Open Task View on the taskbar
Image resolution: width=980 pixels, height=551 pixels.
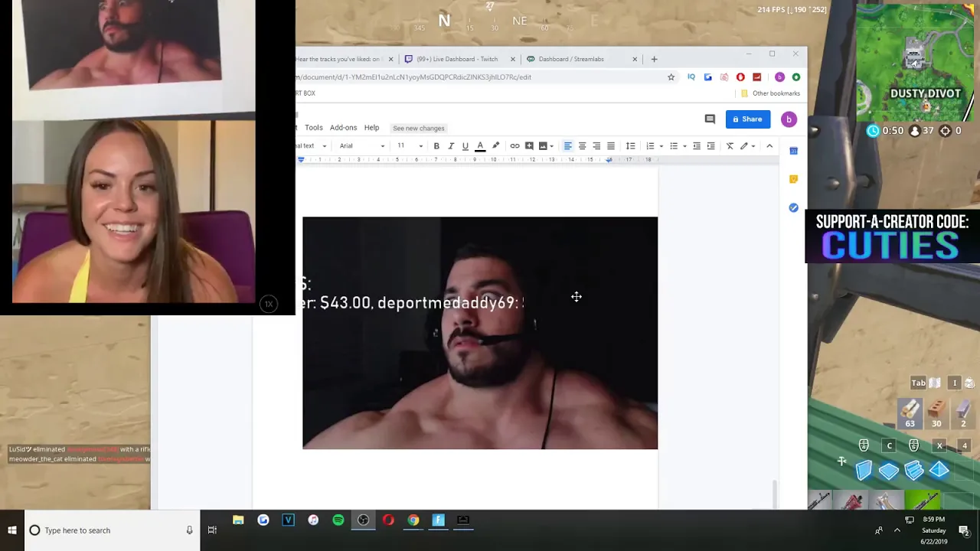tap(212, 530)
